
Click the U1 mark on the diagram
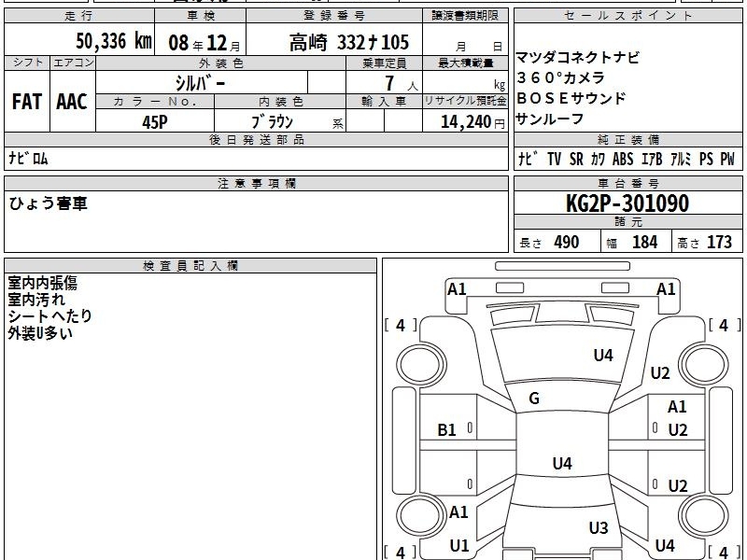click(459, 545)
